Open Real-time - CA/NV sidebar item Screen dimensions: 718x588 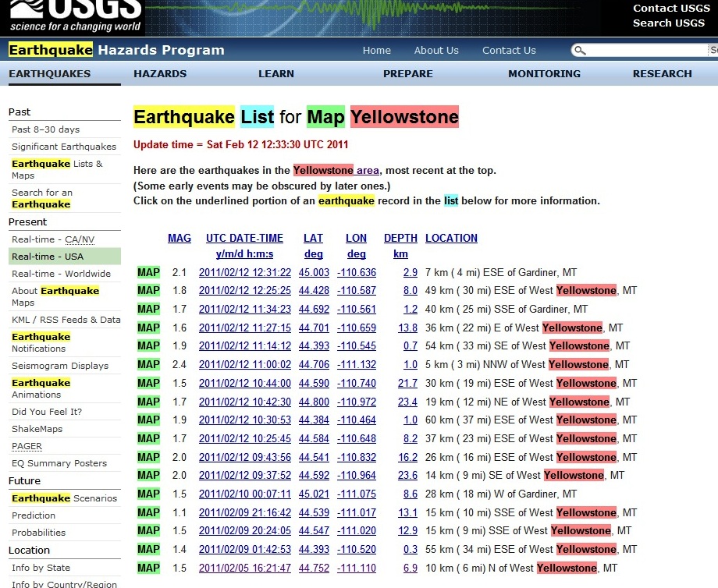coord(53,239)
